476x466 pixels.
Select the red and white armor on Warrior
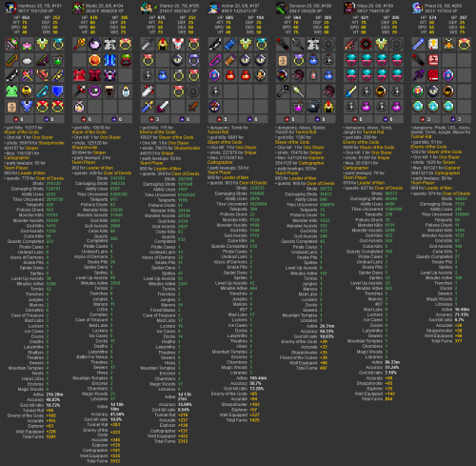[178, 45]
